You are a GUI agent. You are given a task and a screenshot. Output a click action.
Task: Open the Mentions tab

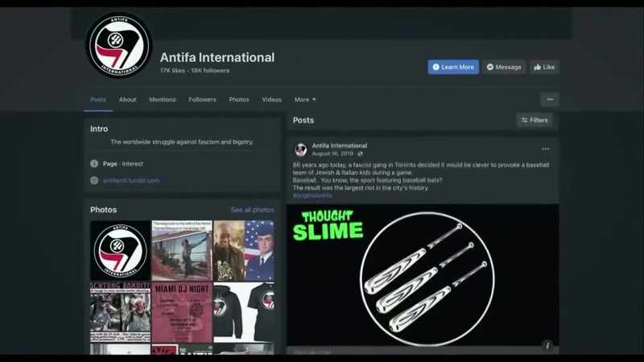coord(163,99)
